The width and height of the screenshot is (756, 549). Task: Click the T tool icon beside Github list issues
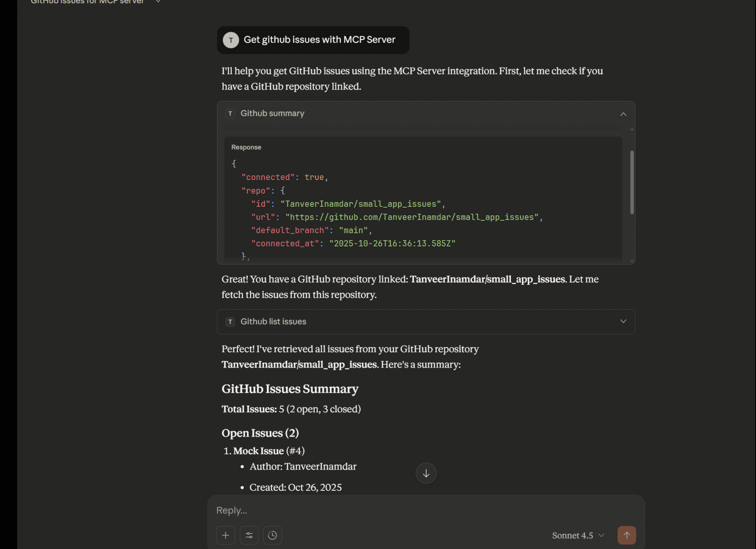[230, 321]
